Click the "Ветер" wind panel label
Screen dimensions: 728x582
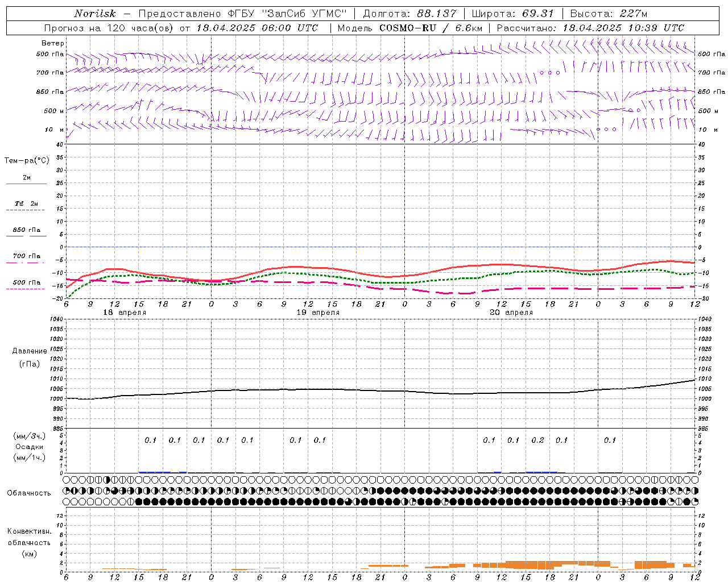tap(53, 43)
